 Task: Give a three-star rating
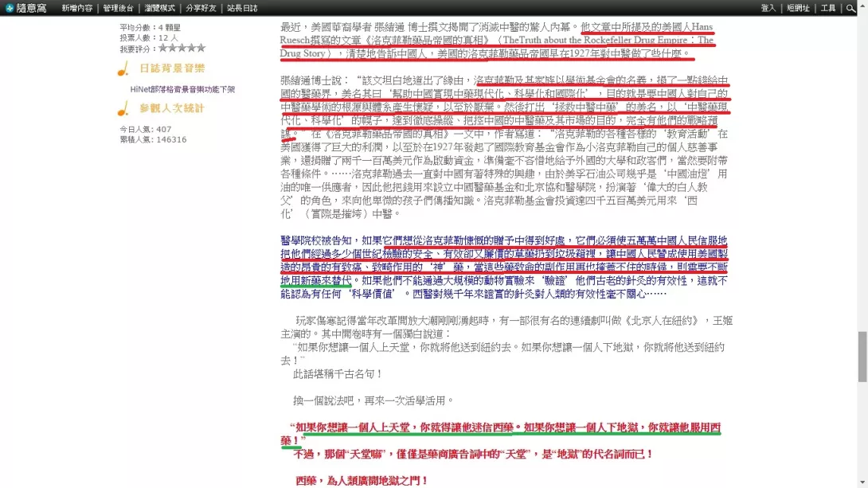[x=182, y=48]
